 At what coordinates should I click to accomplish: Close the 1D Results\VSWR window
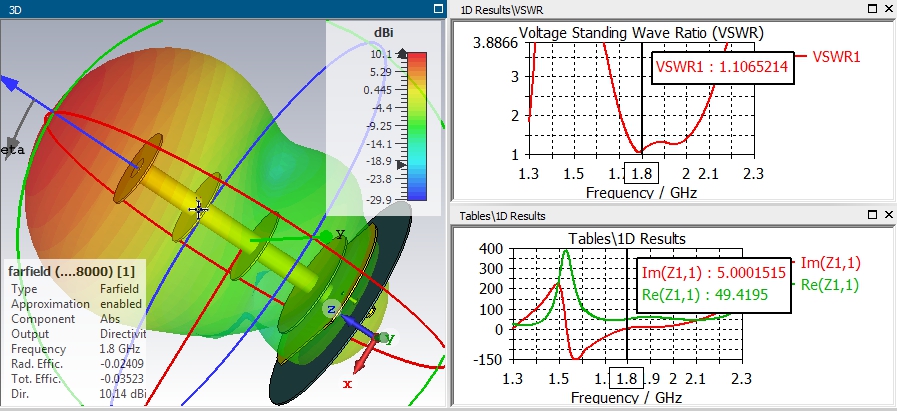point(888,9)
